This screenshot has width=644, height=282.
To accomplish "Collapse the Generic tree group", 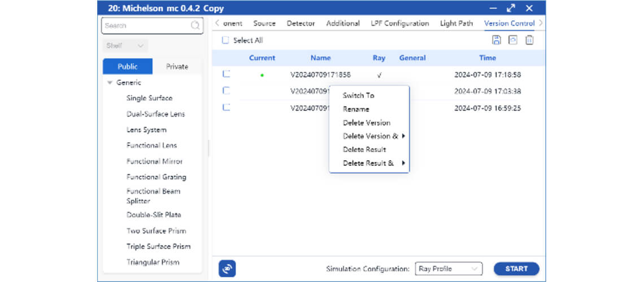I will click(x=110, y=83).
